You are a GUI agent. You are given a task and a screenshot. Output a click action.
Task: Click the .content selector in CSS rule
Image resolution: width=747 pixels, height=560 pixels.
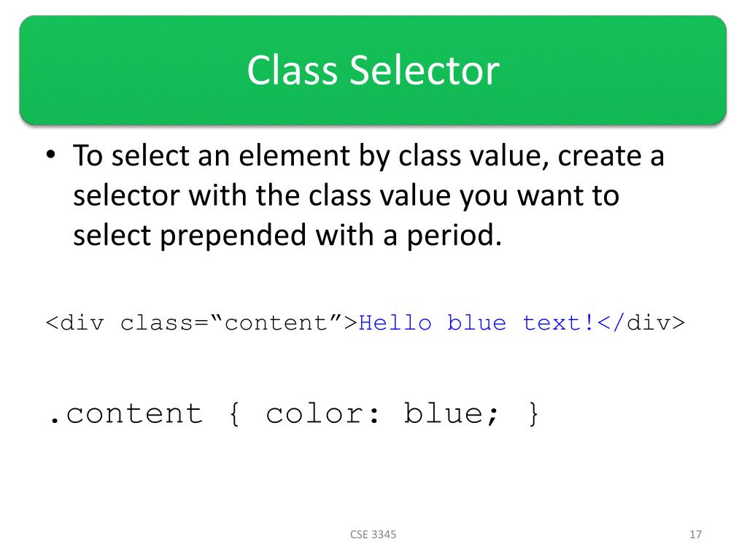pos(125,413)
